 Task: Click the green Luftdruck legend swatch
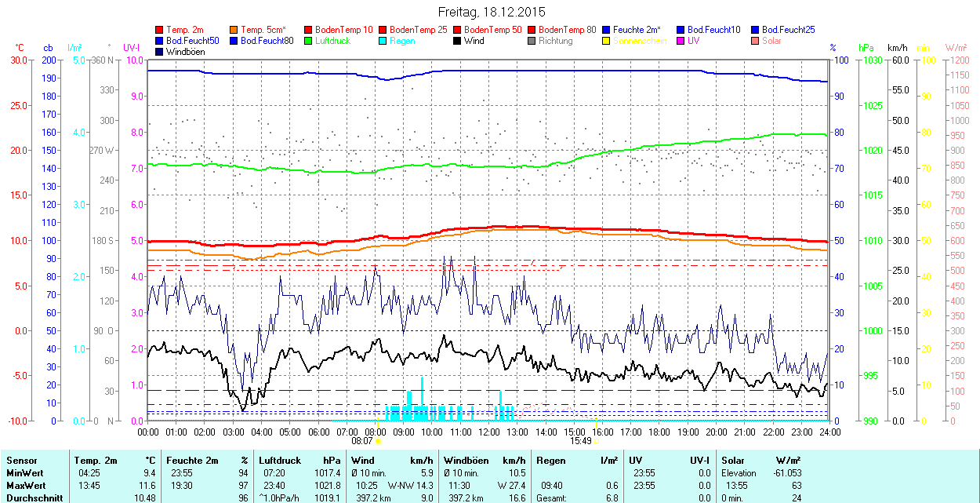click(309, 41)
